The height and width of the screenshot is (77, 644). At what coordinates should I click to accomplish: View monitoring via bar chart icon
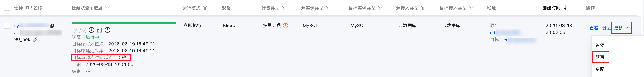coord(99,30)
